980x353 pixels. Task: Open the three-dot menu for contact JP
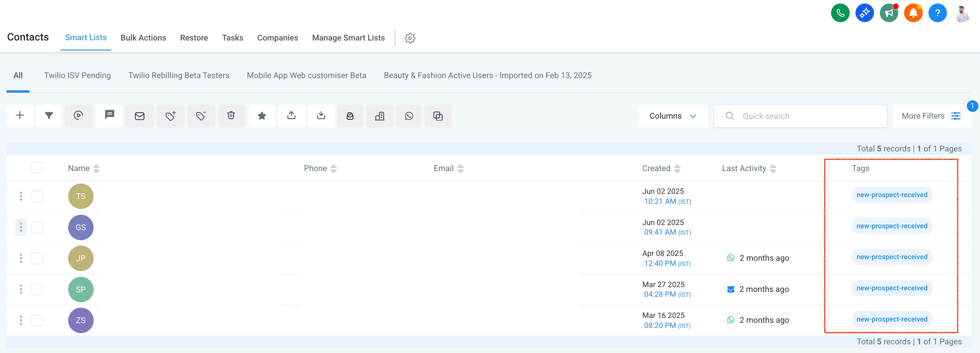(x=21, y=258)
